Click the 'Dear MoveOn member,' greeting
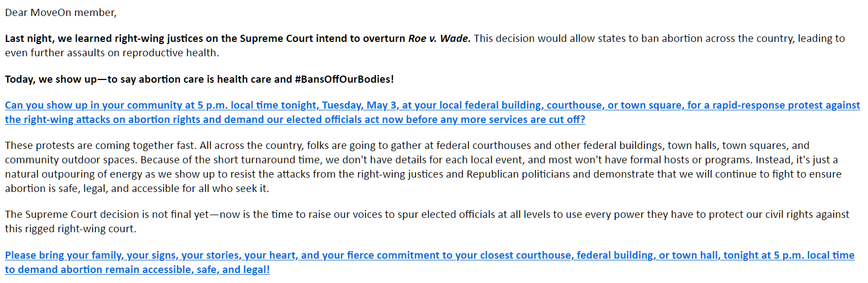Viewport: 868px width, 283px height. point(61,13)
